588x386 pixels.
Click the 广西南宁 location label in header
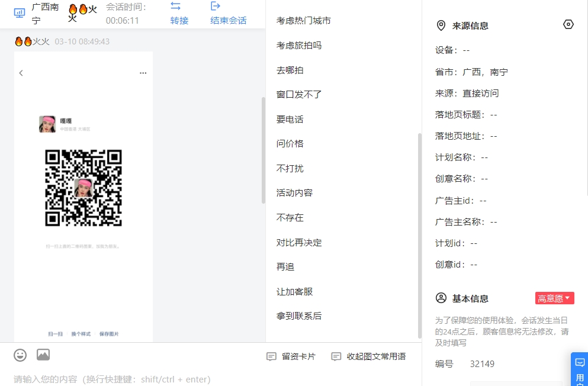coord(45,14)
